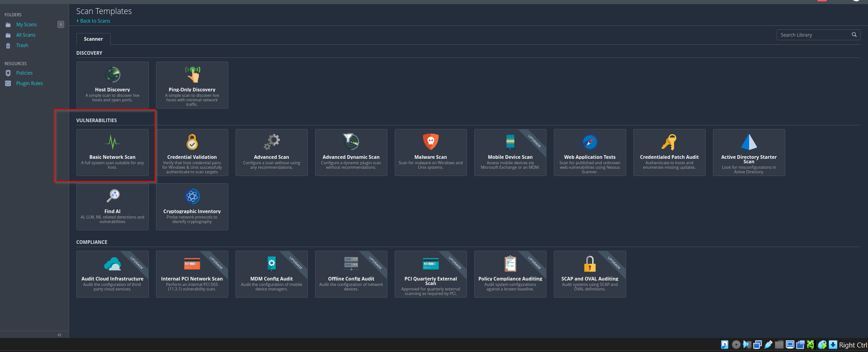Click the Ping-Only Discovery hand icon
The height and width of the screenshot is (352, 868).
(x=192, y=74)
